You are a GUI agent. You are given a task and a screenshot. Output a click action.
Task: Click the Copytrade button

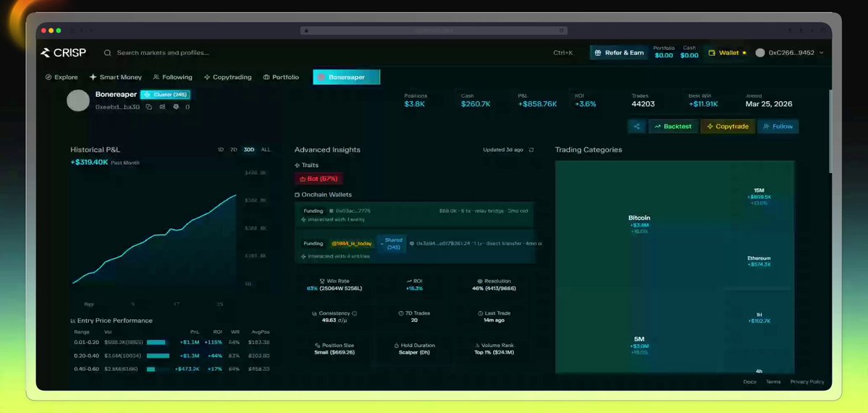728,127
